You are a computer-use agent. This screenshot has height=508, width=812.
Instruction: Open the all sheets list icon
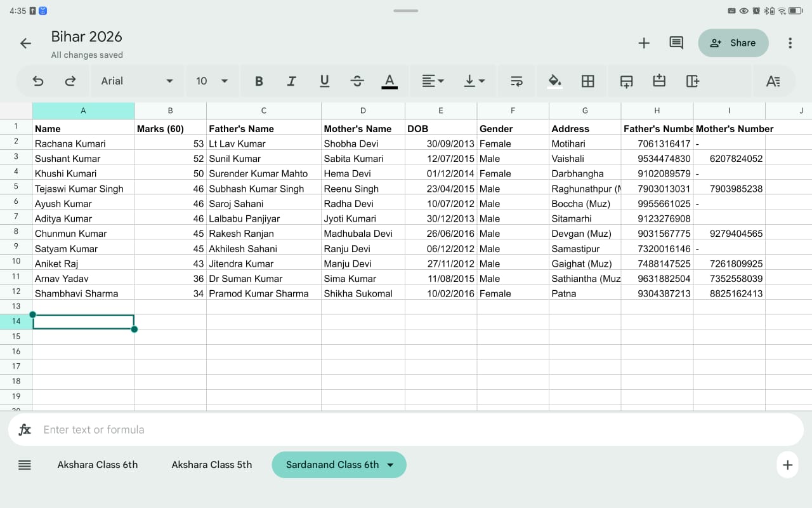[25, 465]
